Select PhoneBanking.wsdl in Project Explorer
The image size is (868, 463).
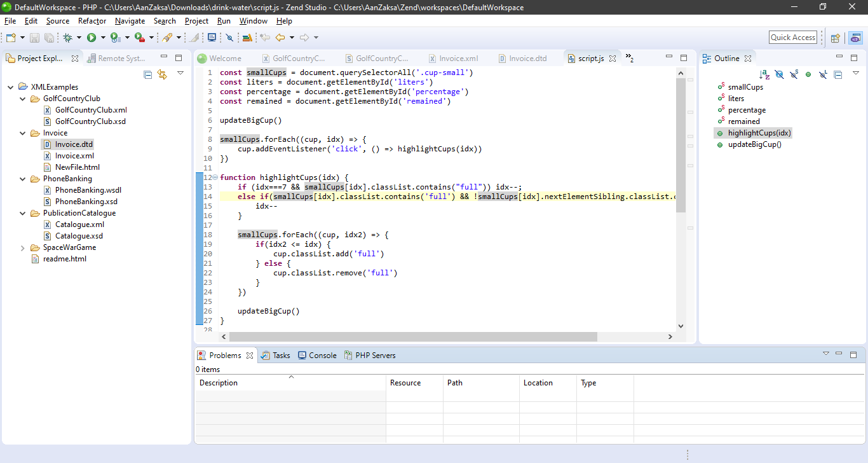(x=82, y=190)
